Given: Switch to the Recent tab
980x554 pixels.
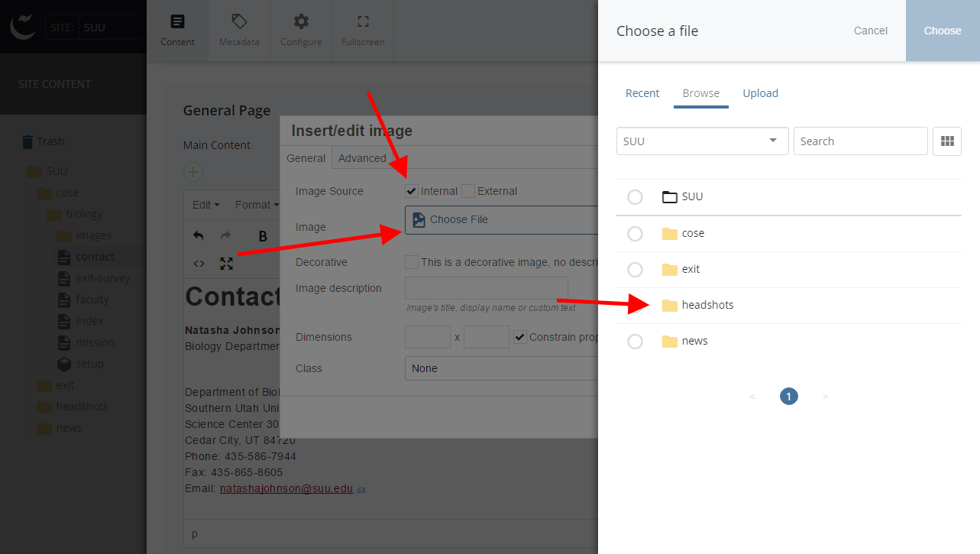Looking at the screenshot, I should click(x=642, y=93).
